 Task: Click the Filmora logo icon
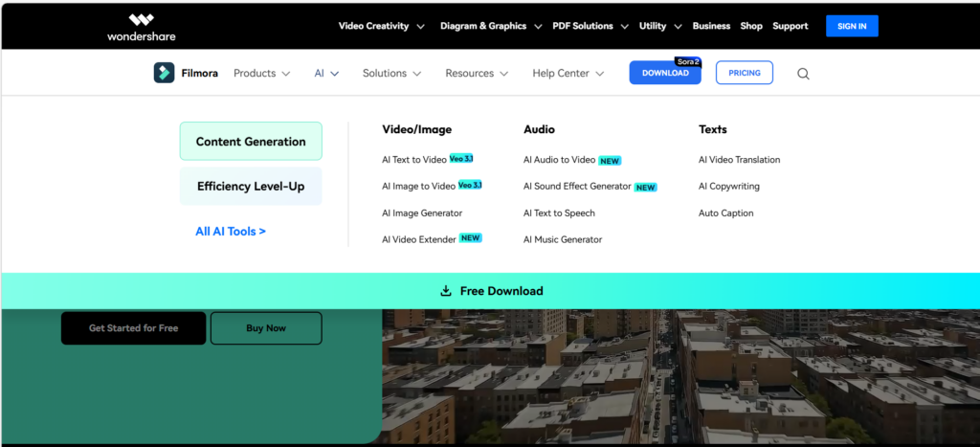click(x=164, y=73)
